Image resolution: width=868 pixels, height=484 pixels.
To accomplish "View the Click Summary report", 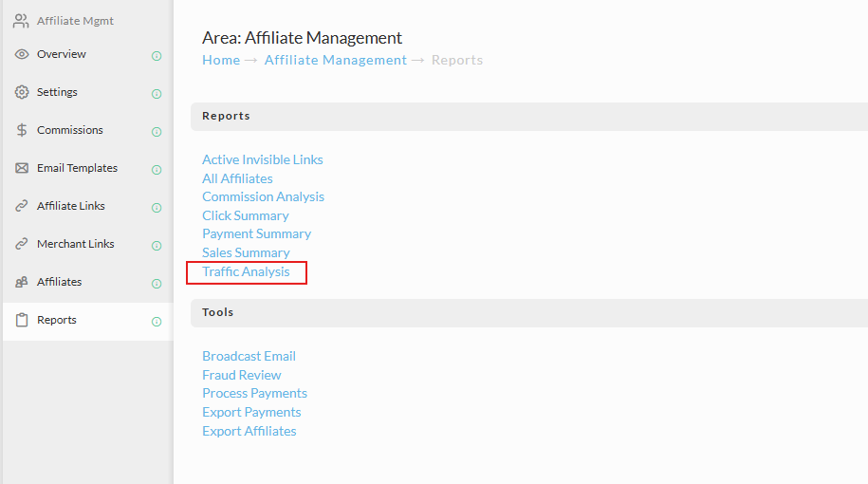I will 246,215.
